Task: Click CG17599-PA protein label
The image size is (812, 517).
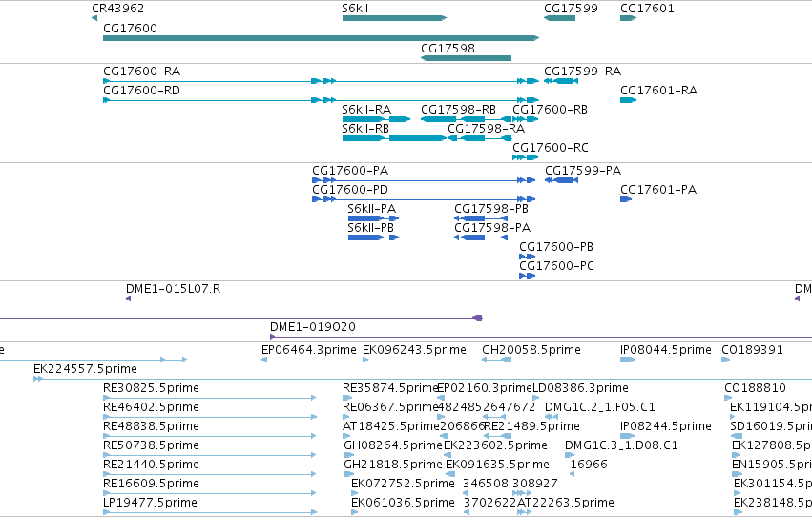Action: pos(583,171)
